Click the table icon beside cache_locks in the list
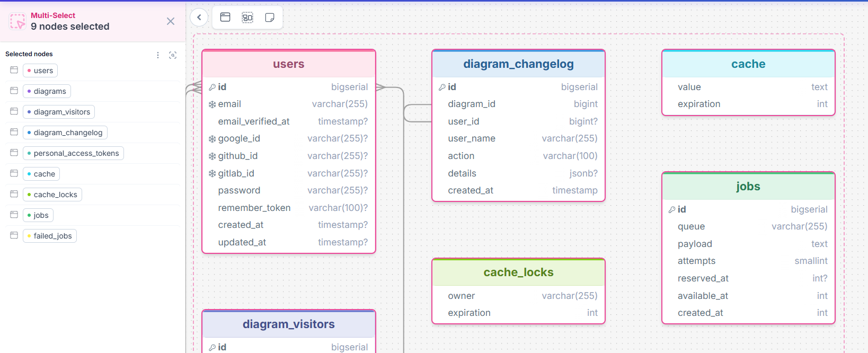 [14, 194]
